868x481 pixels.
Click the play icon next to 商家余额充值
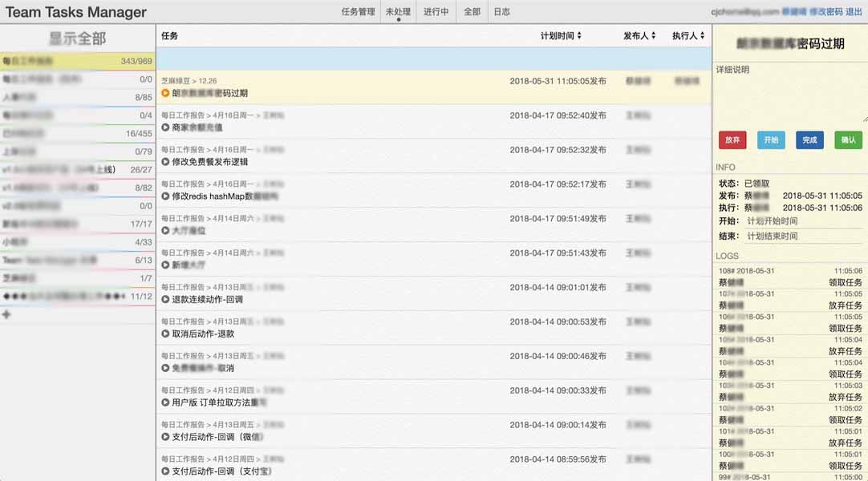click(x=165, y=127)
